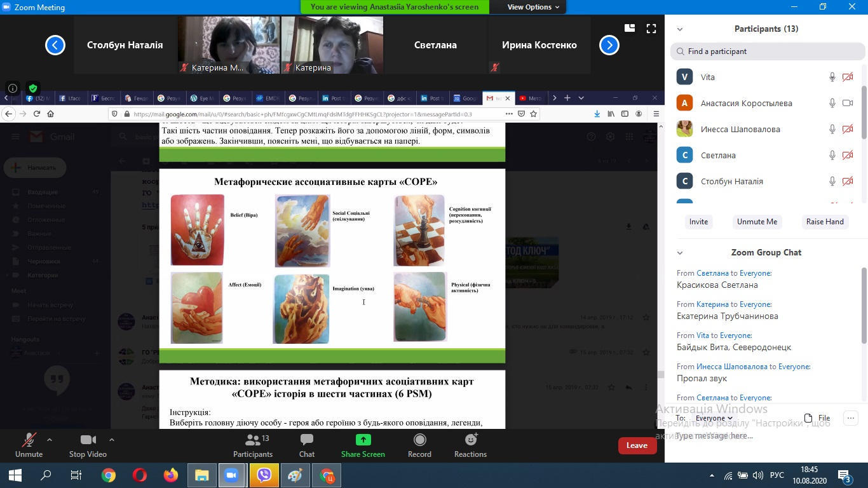Click Столбун Наталія's microphone icon
Image resolution: width=868 pixels, height=488 pixels.
tap(832, 181)
